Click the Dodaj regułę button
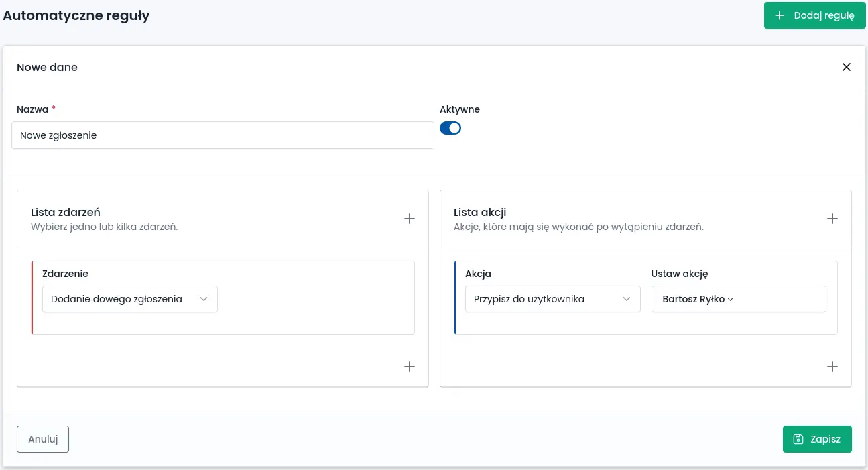Image resolution: width=868 pixels, height=470 pixels. 814,15
